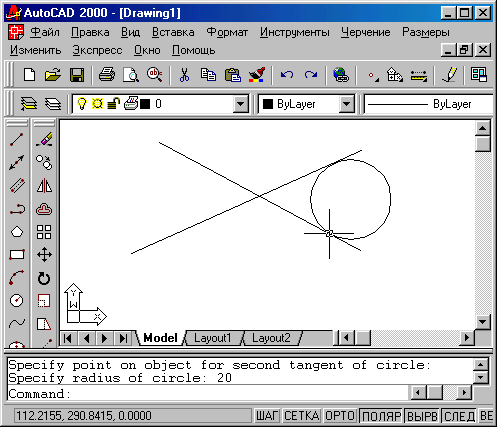Screen dimensions: 497x427
Task: Select the Rectangle tool
Action: [x=17, y=255]
